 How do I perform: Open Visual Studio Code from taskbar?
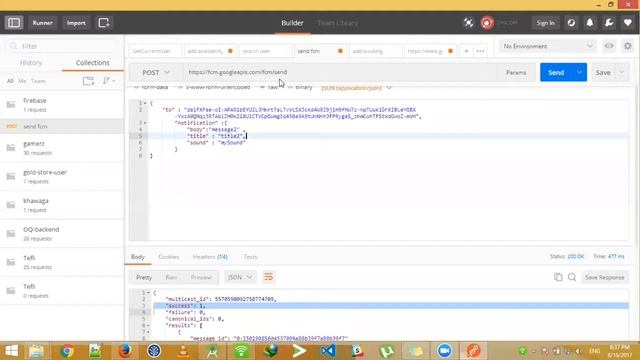point(328,351)
